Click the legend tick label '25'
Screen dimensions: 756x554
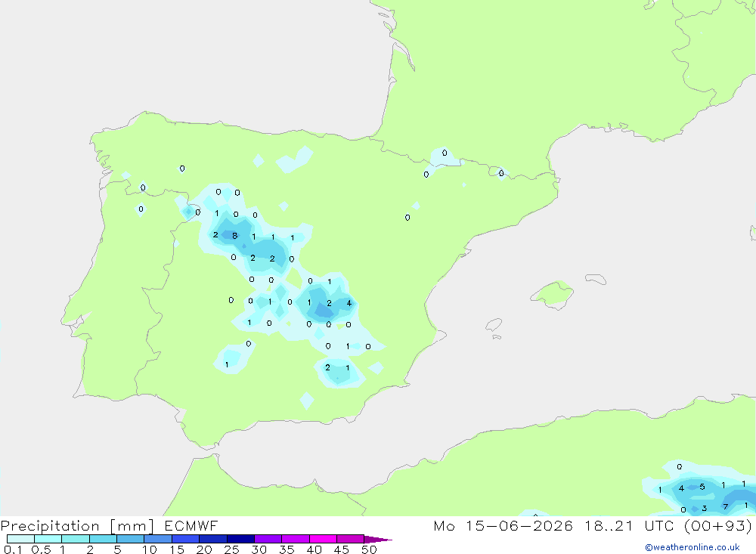pyautogui.click(x=232, y=549)
